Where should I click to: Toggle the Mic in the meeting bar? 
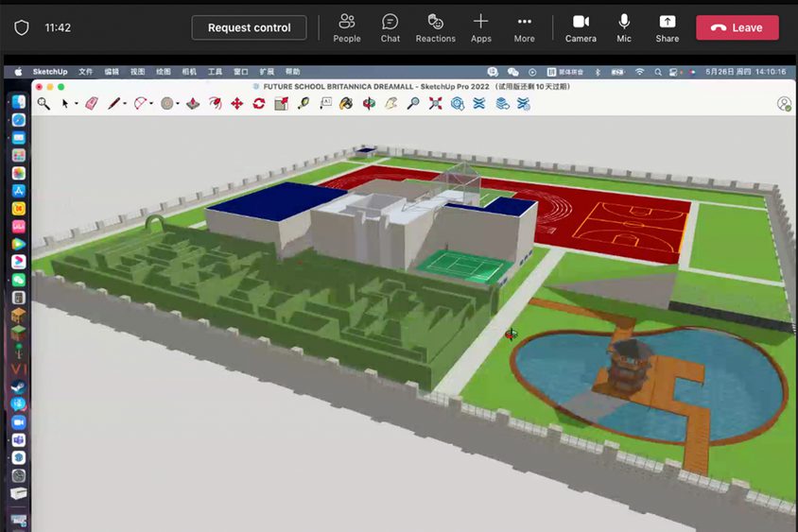[x=624, y=27]
